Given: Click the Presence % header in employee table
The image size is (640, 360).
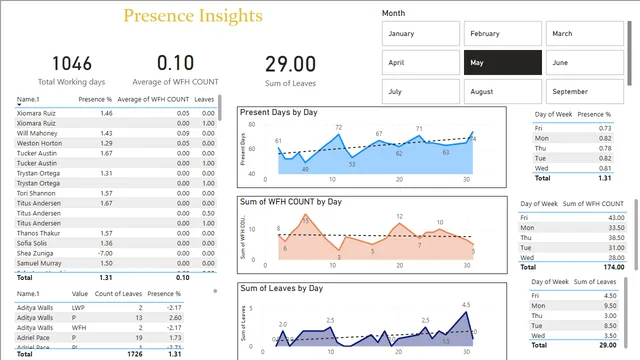Looking at the screenshot, I should [x=95, y=99].
